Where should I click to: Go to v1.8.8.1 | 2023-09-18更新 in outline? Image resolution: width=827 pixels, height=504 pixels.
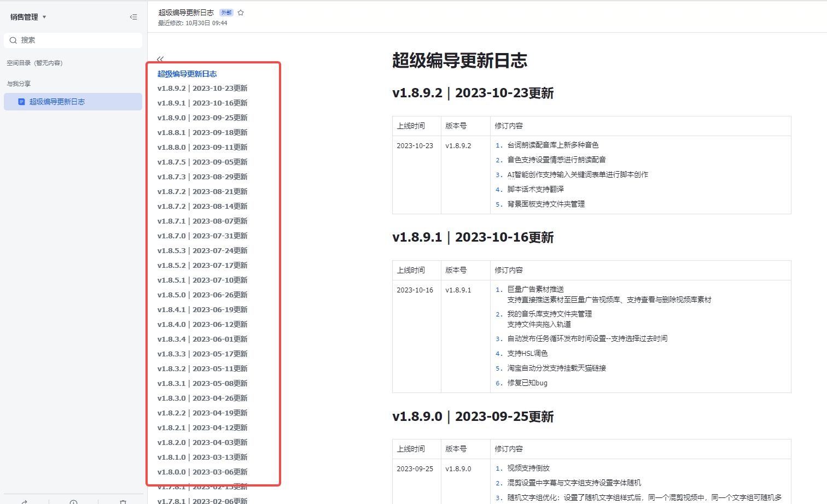[202, 132]
